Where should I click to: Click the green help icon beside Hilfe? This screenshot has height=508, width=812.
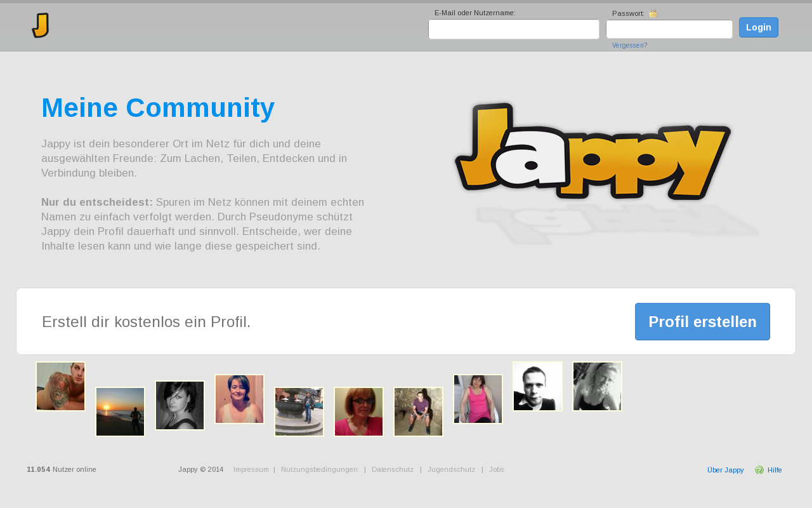click(x=759, y=470)
